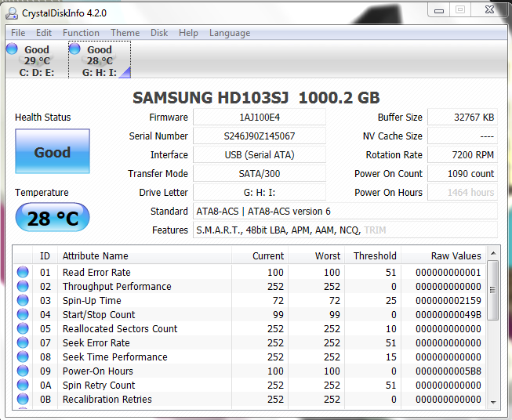The height and width of the screenshot is (420, 512).
Task: Open the Disk menu
Action: click(159, 33)
